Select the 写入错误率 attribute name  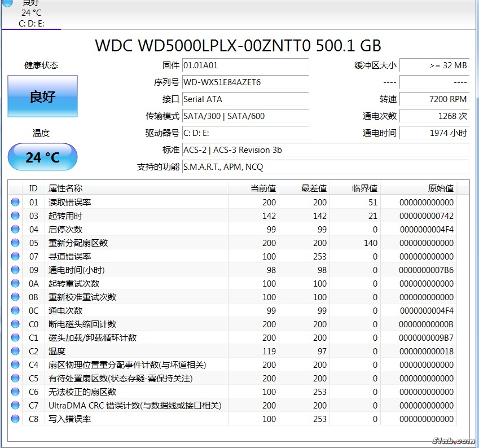click(x=69, y=419)
